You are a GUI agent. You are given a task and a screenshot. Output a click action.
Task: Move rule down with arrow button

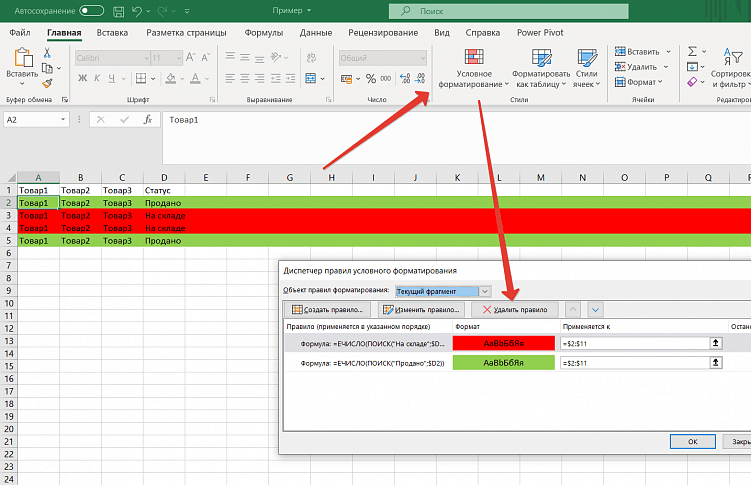click(x=595, y=311)
